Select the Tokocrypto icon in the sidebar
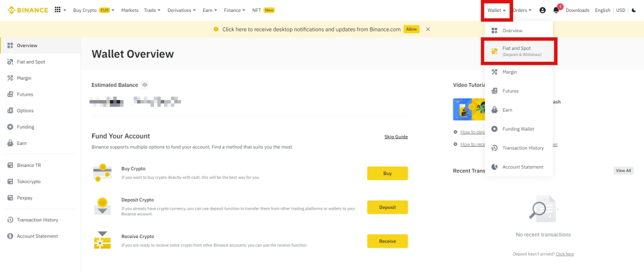The width and height of the screenshot is (644, 272). (10, 181)
